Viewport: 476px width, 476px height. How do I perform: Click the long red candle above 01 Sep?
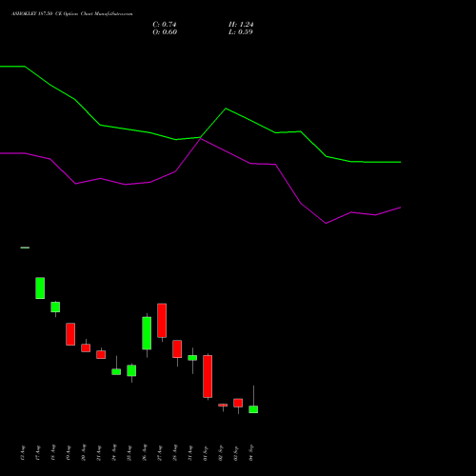click(208, 376)
